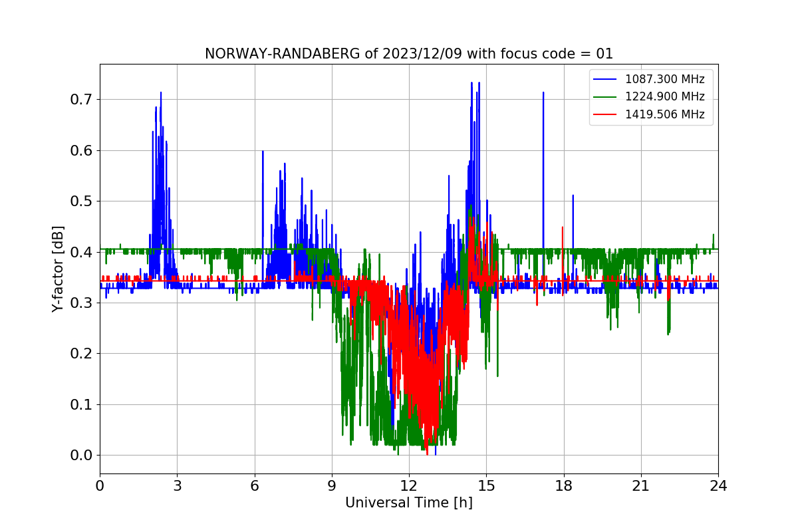Click the 0.0 y-axis tick label
Image resolution: width=798 pixels, height=532 pixels.
(82, 456)
